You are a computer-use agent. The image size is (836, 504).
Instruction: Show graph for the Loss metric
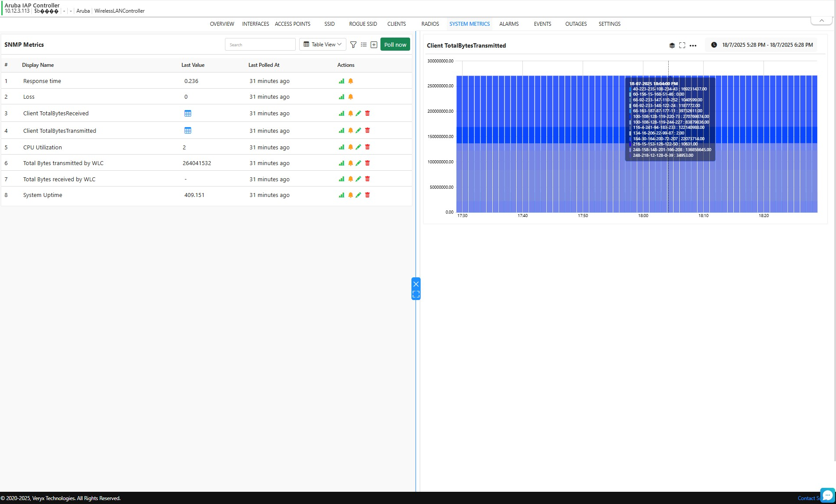[x=342, y=97]
